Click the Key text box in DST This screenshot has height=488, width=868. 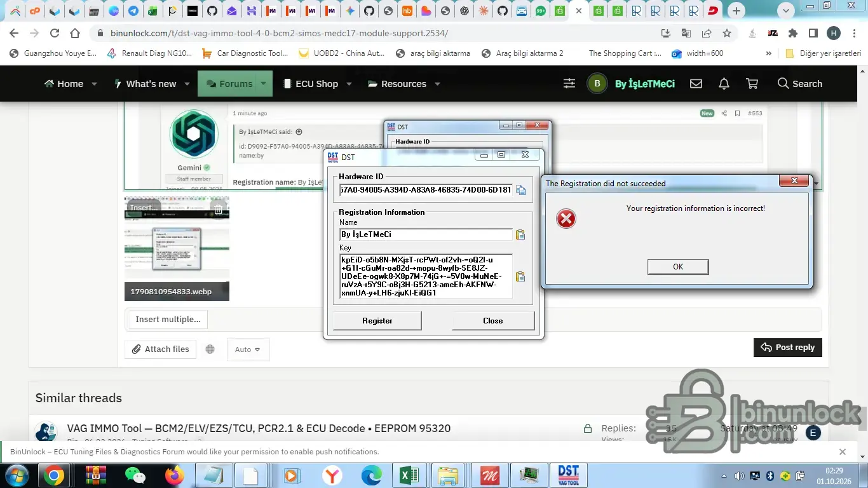coord(426,276)
